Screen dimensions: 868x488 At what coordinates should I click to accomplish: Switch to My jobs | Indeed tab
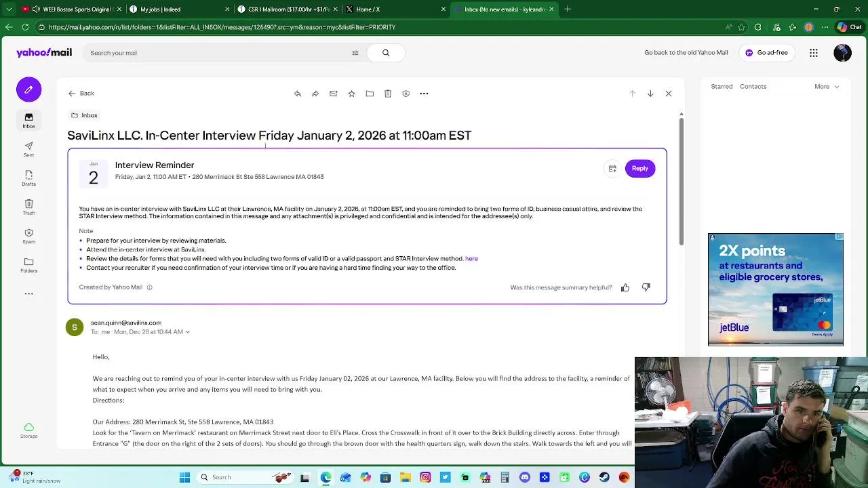click(x=180, y=9)
